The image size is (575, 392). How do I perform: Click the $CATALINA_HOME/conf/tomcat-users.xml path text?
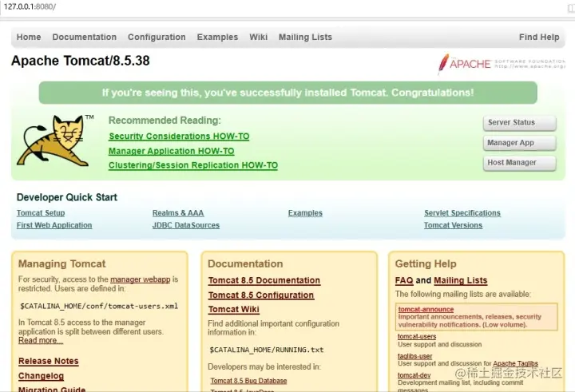[99, 307]
